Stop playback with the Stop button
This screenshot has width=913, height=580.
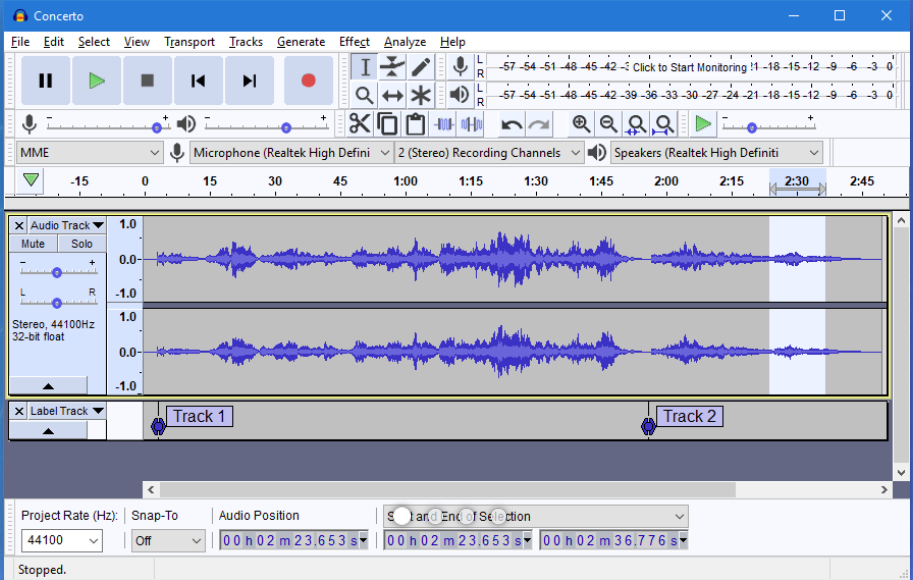tap(147, 80)
